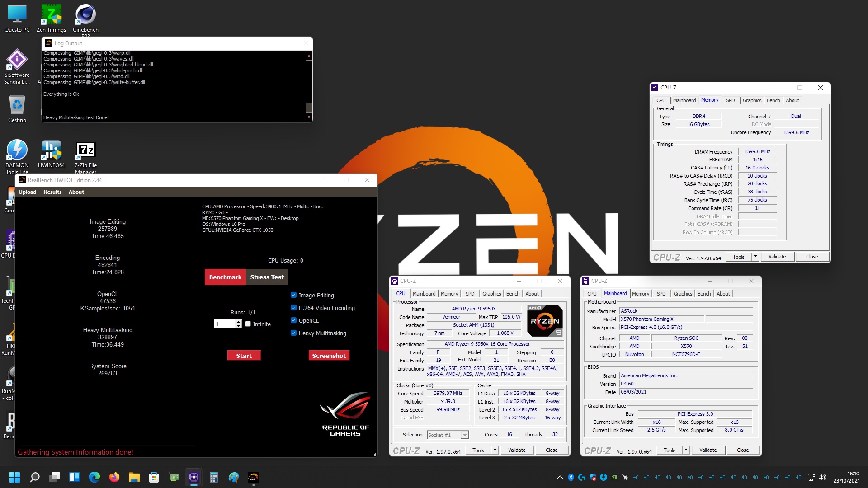Screen dimensions: 868x488
Task: Select Memory tab in Mainboard CPU-Z window
Action: coord(640,294)
